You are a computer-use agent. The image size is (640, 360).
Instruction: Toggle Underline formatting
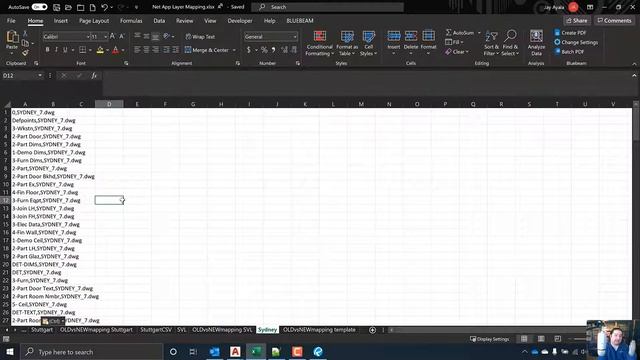click(x=65, y=50)
